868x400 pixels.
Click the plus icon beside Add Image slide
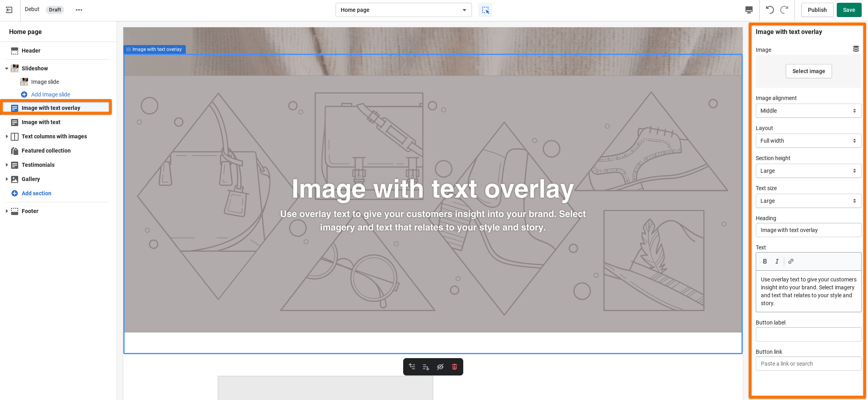tap(24, 94)
